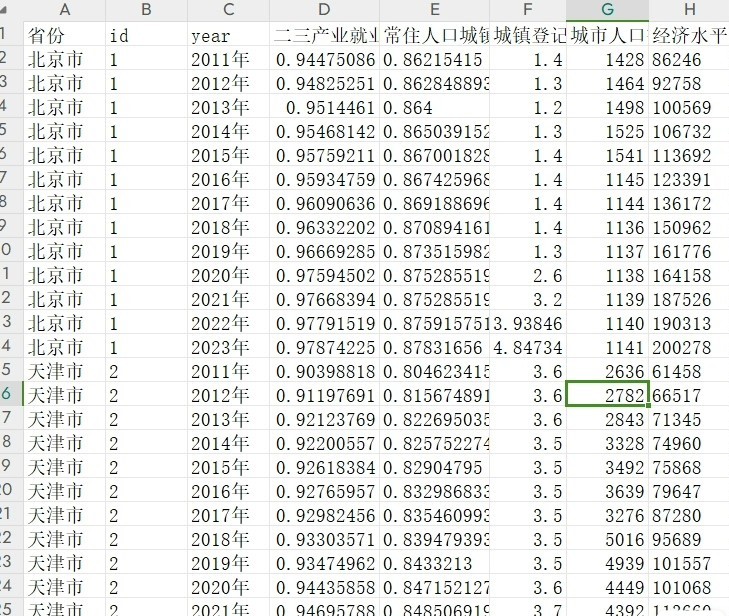Image resolution: width=729 pixels, height=616 pixels.
Task: Select column F header
Action: coord(528,10)
